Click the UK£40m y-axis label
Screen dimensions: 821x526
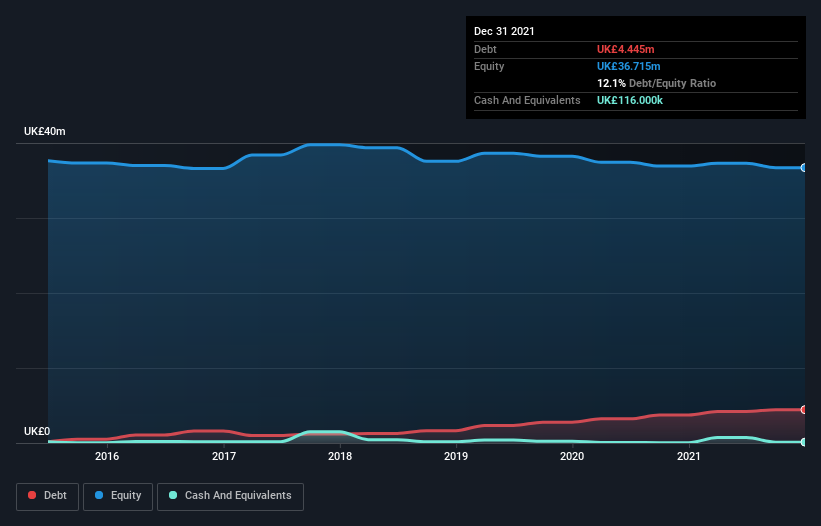coord(45,131)
